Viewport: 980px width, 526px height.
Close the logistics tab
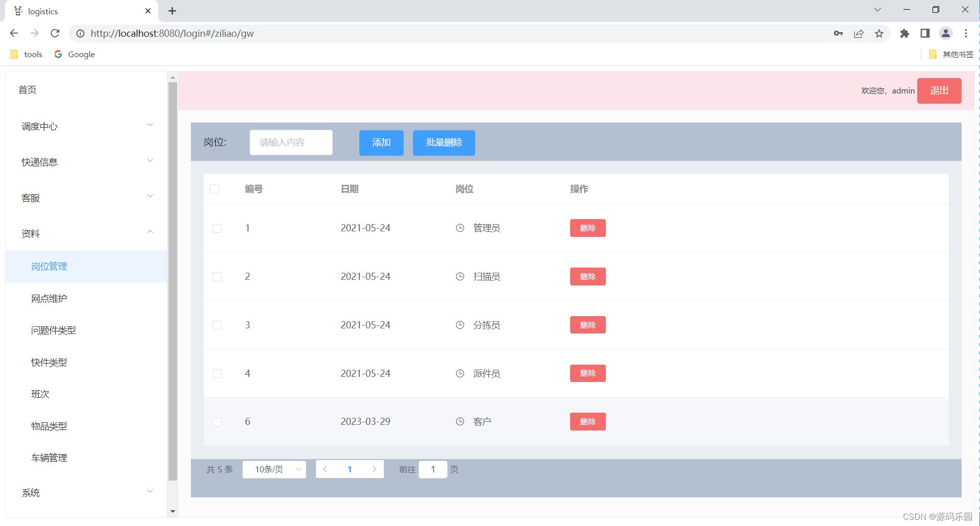[148, 11]
